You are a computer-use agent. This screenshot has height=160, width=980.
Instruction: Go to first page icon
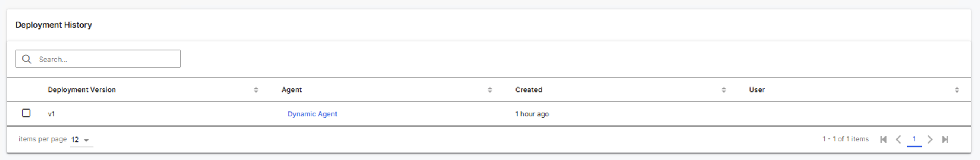[x=884, y=140]
